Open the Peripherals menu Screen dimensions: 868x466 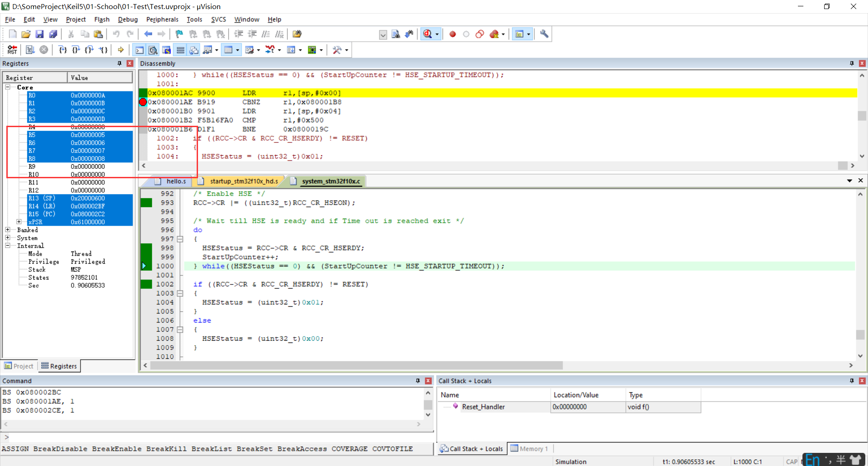(162, 19)
